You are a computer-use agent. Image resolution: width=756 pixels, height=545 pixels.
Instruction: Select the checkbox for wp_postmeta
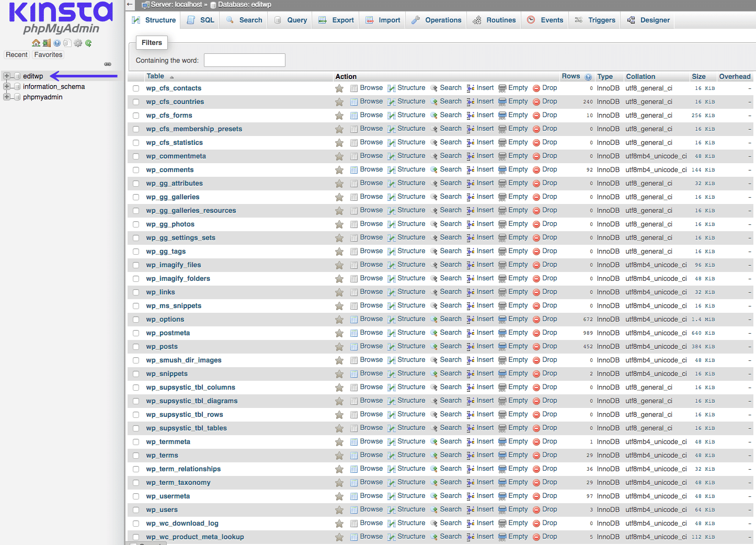136,333
